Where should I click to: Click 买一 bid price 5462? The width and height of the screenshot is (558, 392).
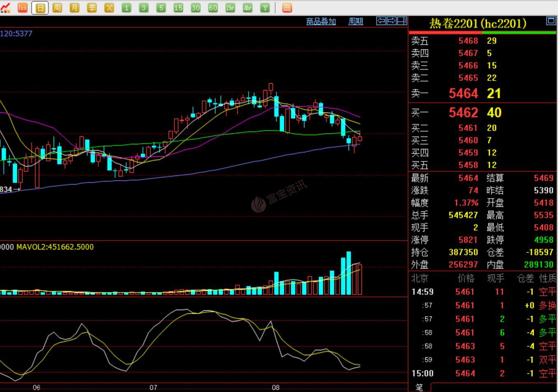coord(463,113)
